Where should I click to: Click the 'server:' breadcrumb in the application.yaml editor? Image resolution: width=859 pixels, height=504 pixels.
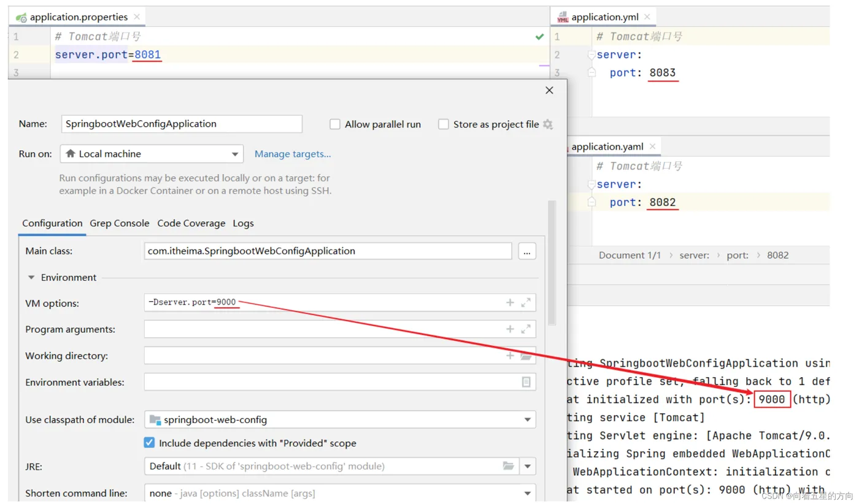point(694,255)
